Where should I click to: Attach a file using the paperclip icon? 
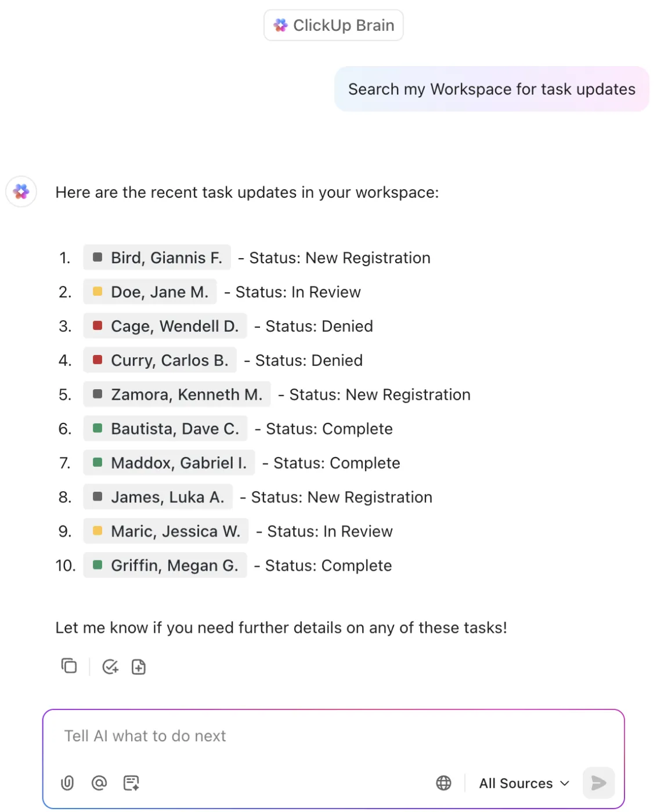[67, 783]
